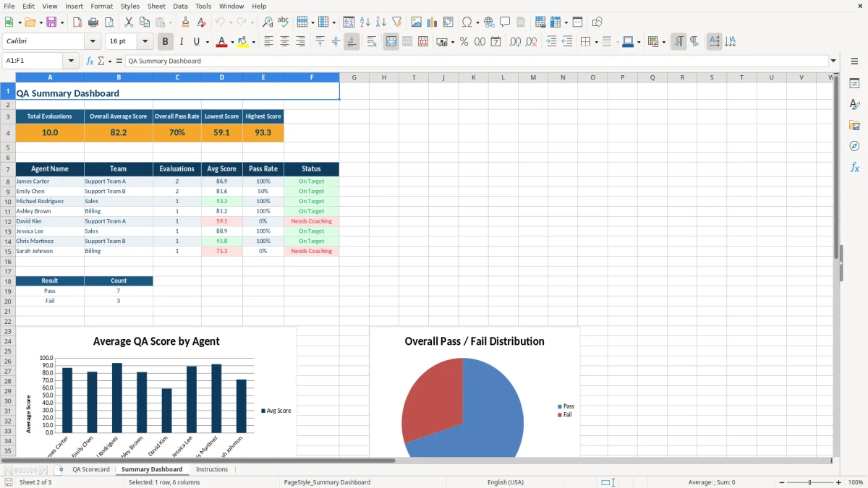The height and width of the screenshot is (488, 868).
Task: Align text left
Action: pos(268,42)
